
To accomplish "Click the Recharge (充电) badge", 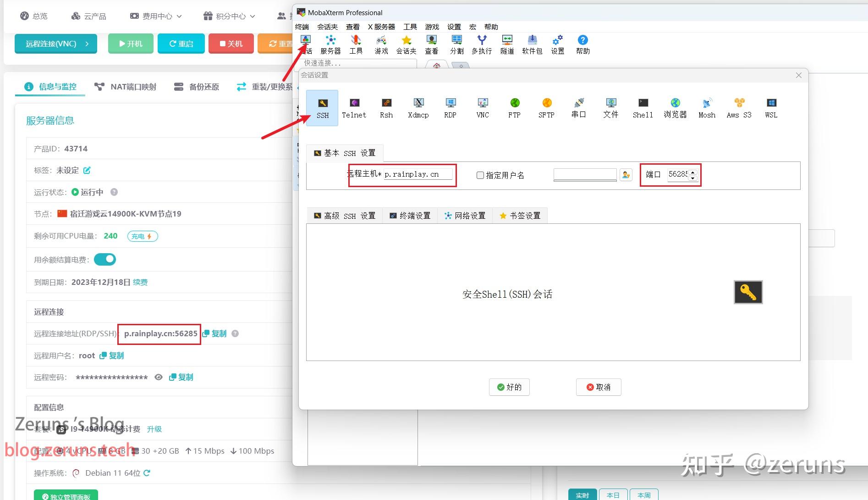I will point(143,236).
